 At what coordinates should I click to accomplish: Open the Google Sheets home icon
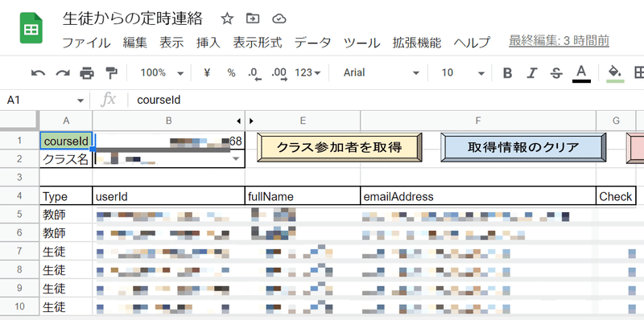pyautogui.click(x=31, y=28)
